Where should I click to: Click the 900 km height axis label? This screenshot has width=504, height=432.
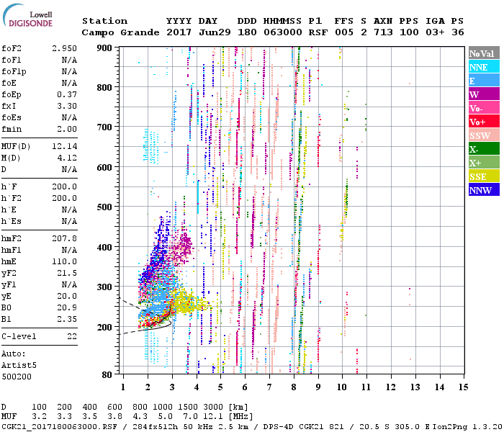(x=107, y=48)
